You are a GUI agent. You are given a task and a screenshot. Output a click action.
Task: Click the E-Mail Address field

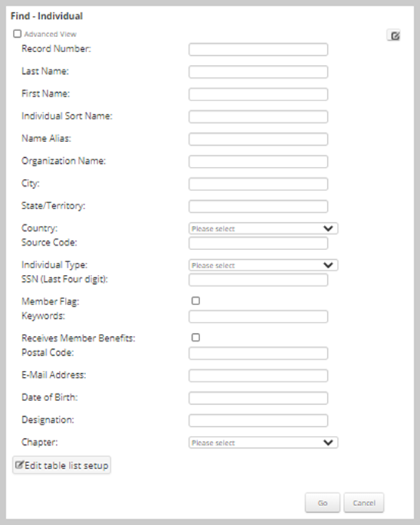click(258, 375)
